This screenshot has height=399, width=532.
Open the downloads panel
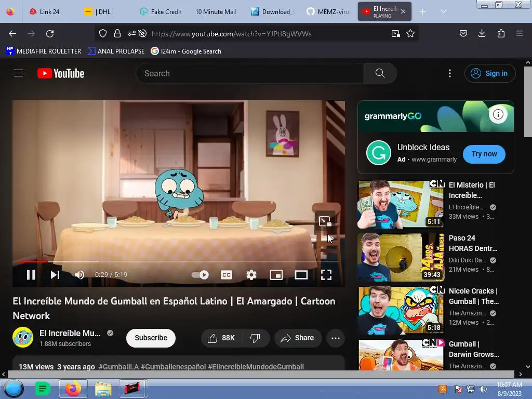[x=482, y=33]
